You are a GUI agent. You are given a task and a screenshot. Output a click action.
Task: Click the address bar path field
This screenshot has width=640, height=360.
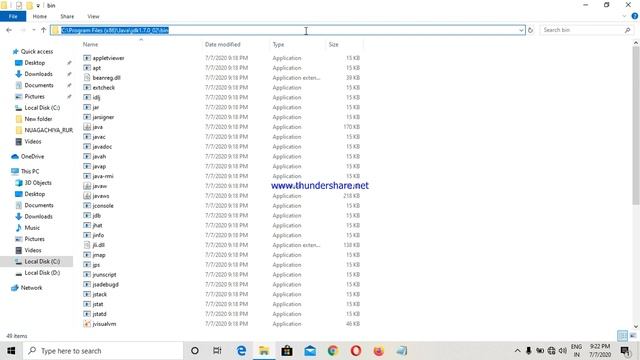[288, 30]
